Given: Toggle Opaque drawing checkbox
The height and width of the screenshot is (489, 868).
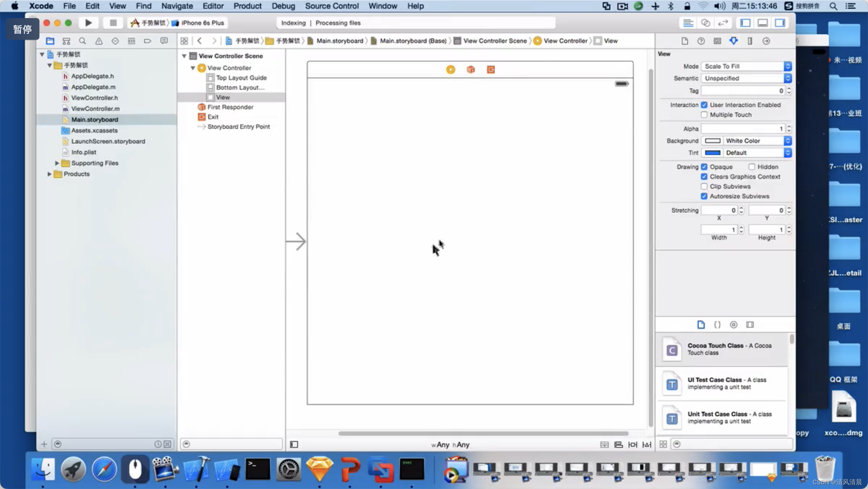Looking at the screenshot, I should tap(704, 166).
